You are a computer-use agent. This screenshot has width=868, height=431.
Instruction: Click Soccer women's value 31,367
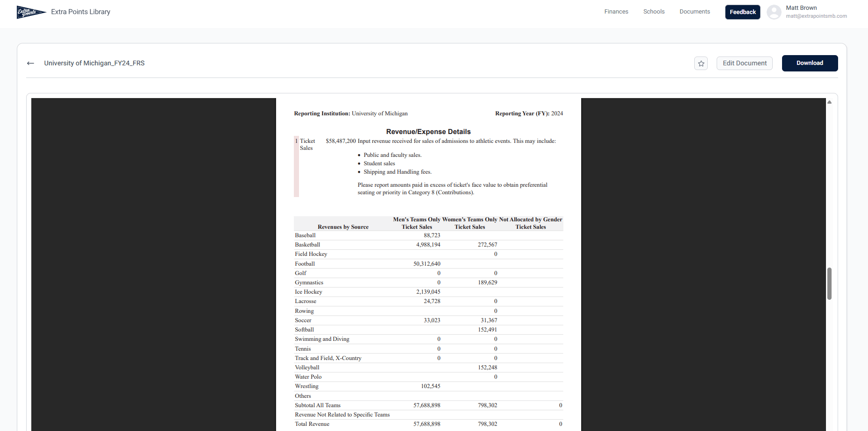click(489, 320)
